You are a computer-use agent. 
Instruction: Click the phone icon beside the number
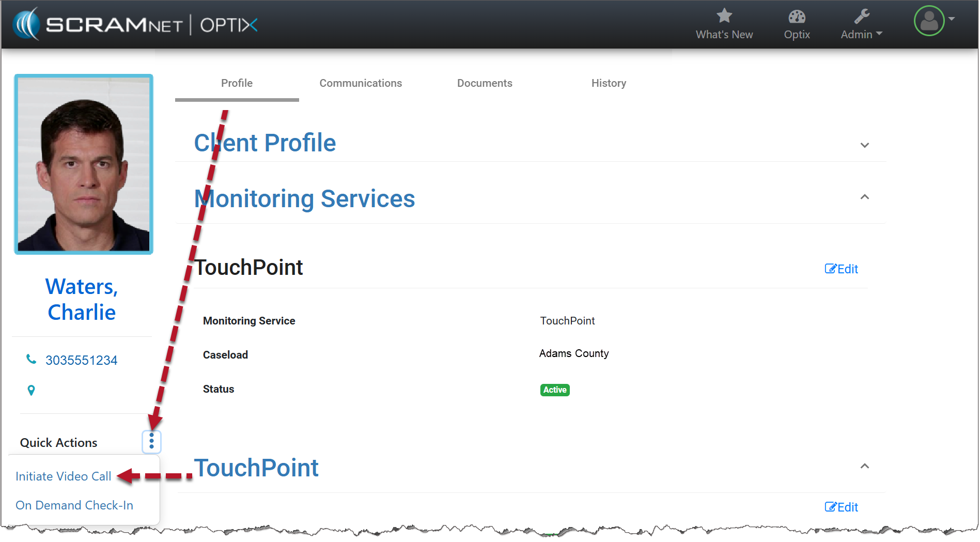pos(31,359)
